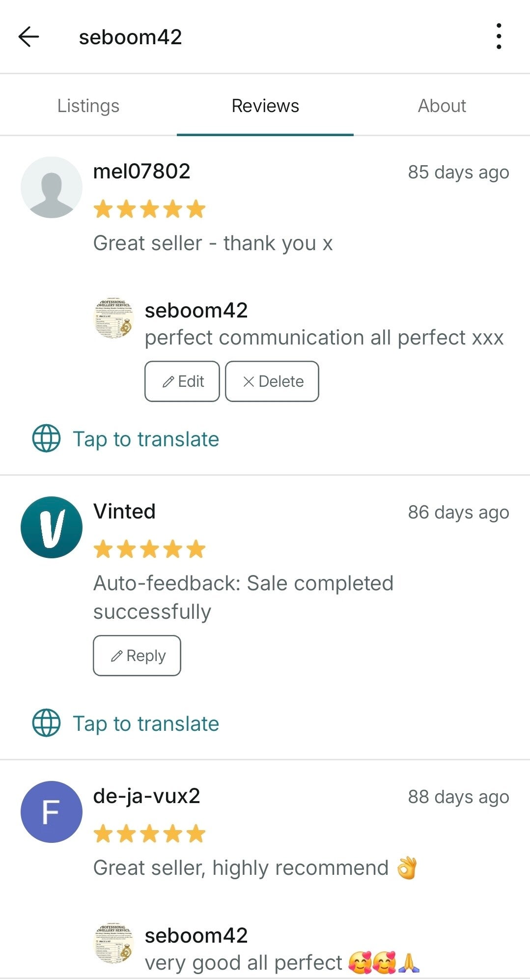
Task: Open seboom42 avatar in de-ja-vux2 reply
Action: 114,943
